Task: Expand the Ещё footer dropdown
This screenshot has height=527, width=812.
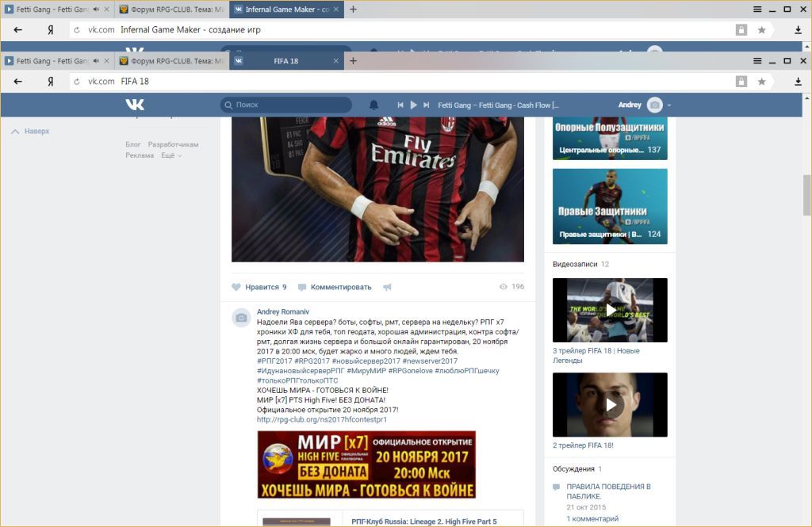Action: click(x=171, y=155)
